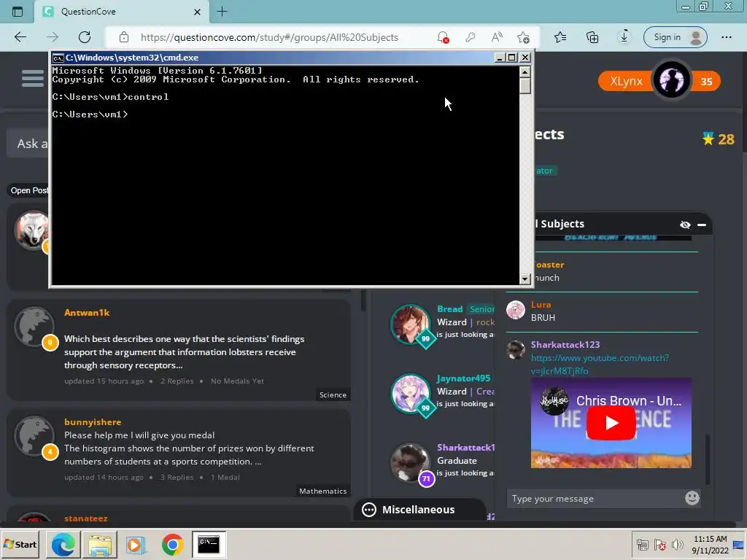Image resolution: width=747 pixels, height=560 pixels.
Task: Click the cmd window up scroll arrow
Action: pyautogui.click(x=525, y=72)
